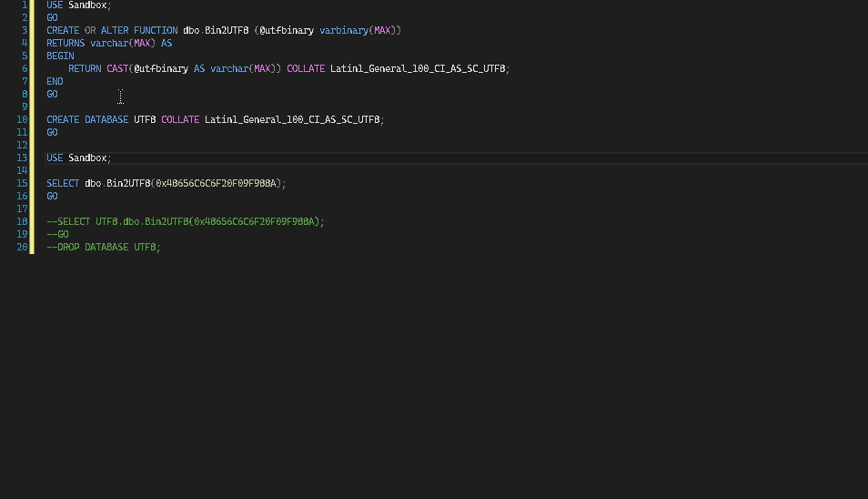The width and height of the screenshot is (868, 499).
Task: Click line number 20 in the gutter
Action: coord(22,247)
